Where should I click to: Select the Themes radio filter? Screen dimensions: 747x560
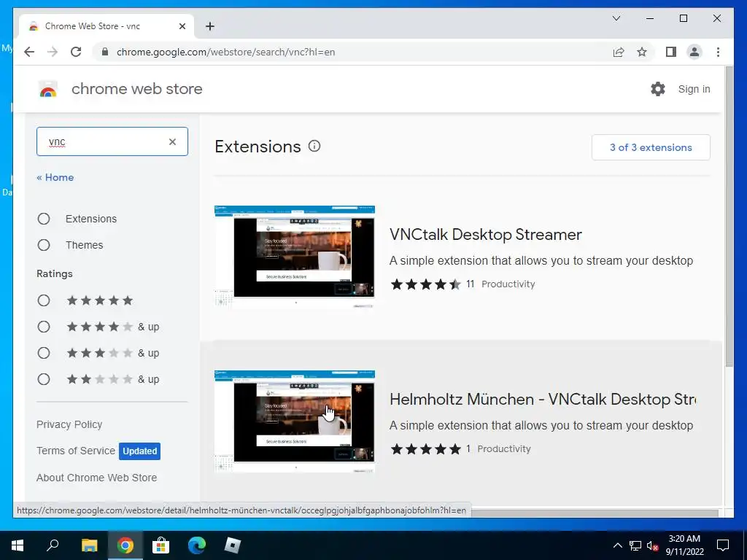point(44,245)
